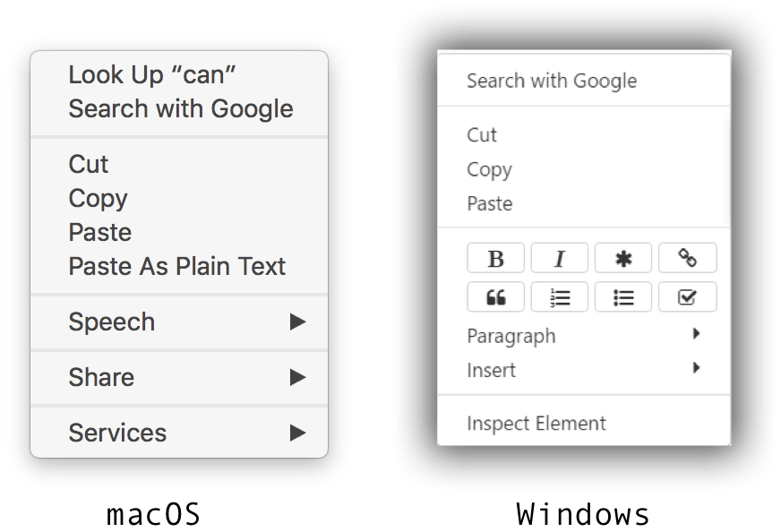Create a numbered list
The image size is (781, 532).
560,297
